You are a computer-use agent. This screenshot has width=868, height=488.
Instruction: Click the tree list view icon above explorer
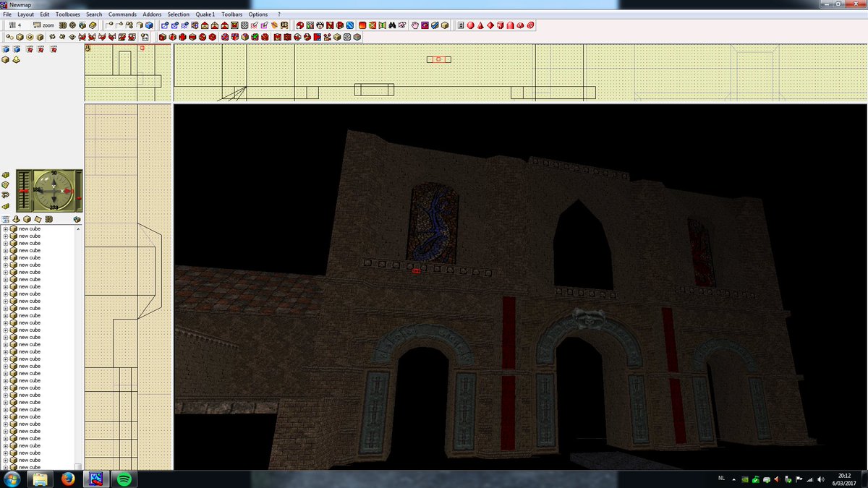(x=6, y=219)
